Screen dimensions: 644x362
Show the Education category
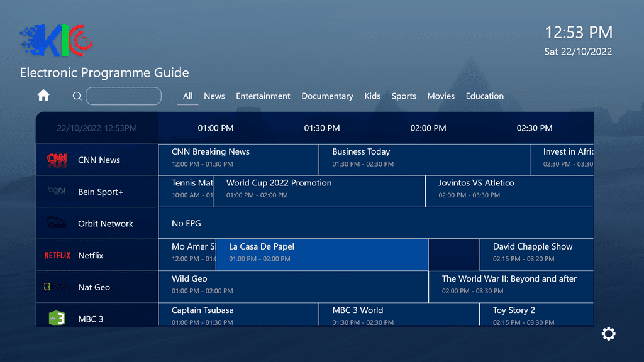(484, 96)
